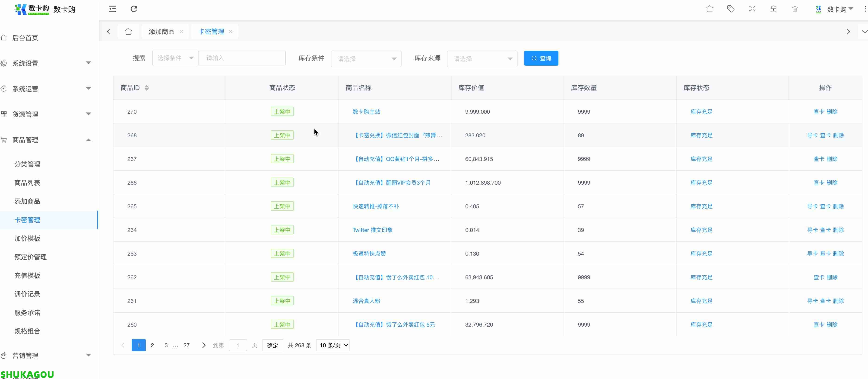Click the 请输入 search input field

tap(242, 58)
